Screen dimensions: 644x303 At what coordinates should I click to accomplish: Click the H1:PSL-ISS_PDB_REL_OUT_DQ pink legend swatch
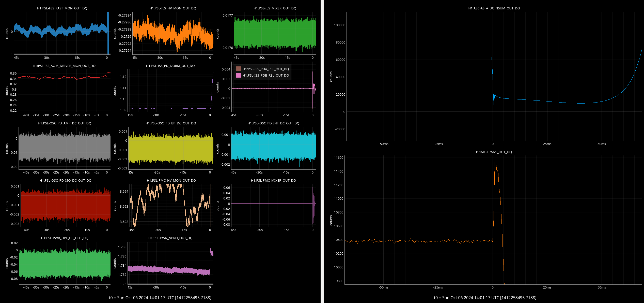point(239,75)
